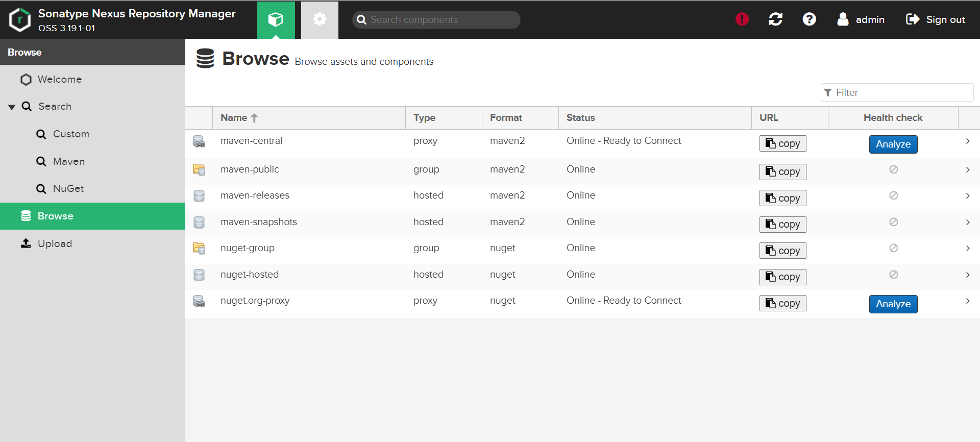The image size is (980, 442).
Task: Copy the maven-releases URL
Action: [782, 198]
